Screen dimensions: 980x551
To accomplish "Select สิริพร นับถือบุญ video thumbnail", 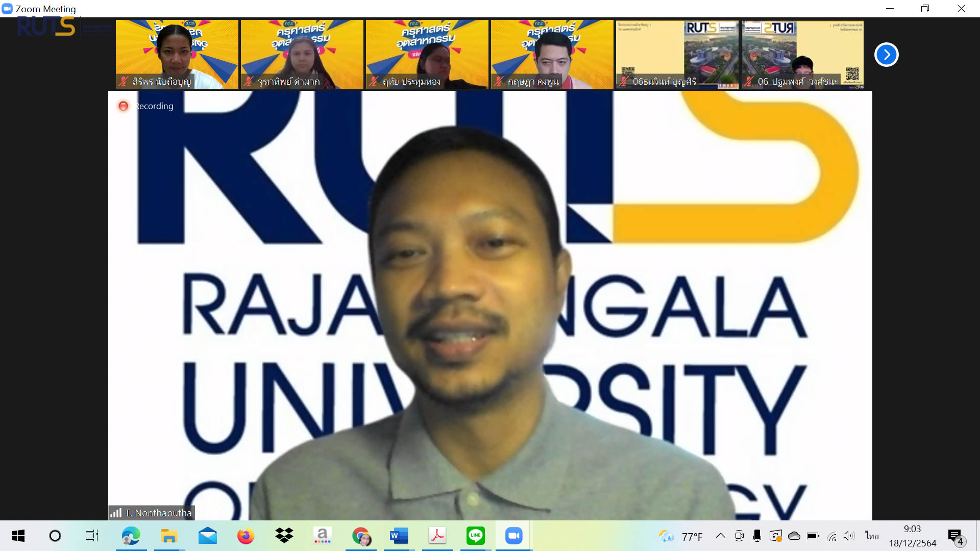I will [x=177, y=54].
